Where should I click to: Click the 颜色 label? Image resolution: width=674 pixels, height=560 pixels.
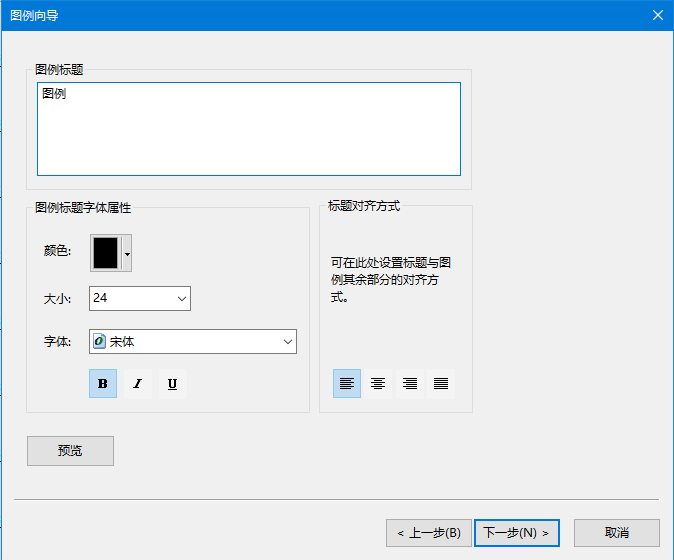(57, 251)
